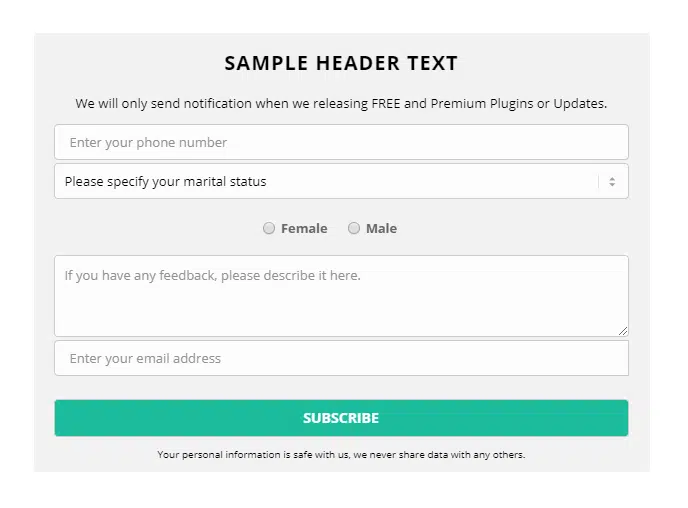Click the divider beside the marital status arrows
This screenshot has width=688, height=508.
[599, 182]
